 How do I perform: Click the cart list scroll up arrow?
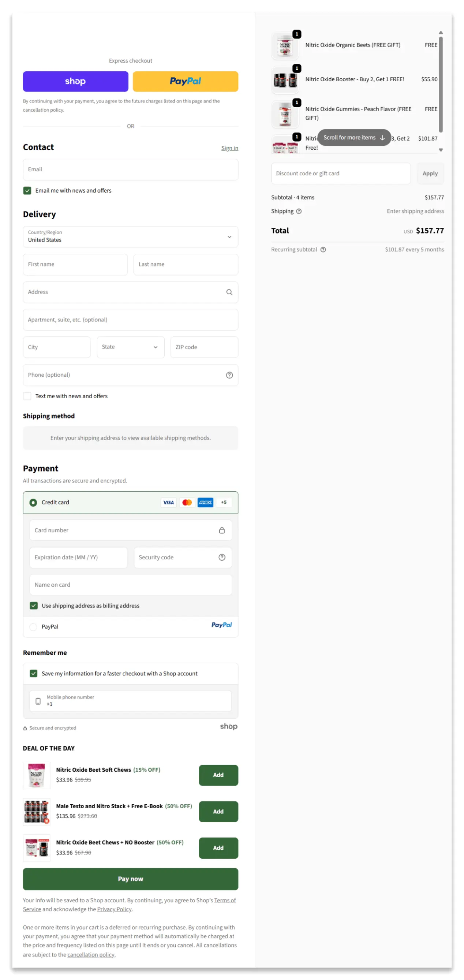coord(441,33)
